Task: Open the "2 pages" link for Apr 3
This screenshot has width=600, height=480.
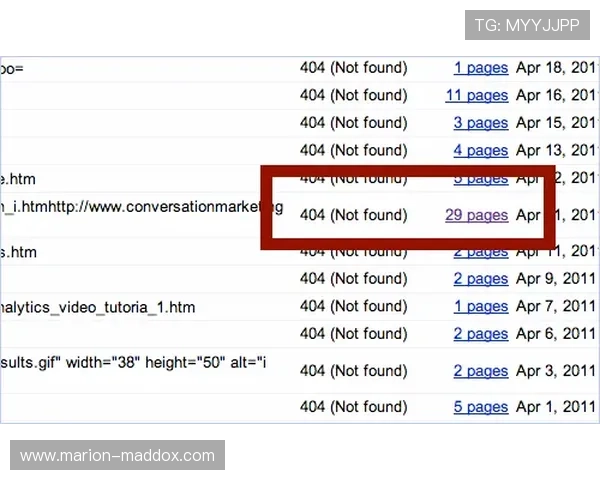Action: 480,371
